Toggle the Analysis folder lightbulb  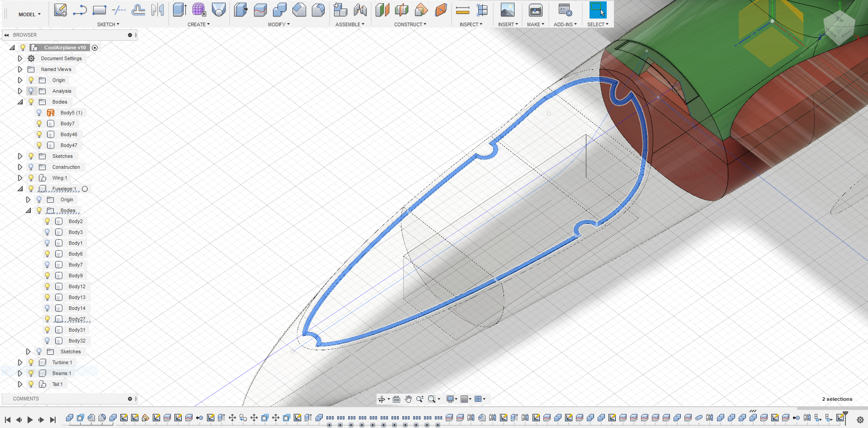(31, 91)
